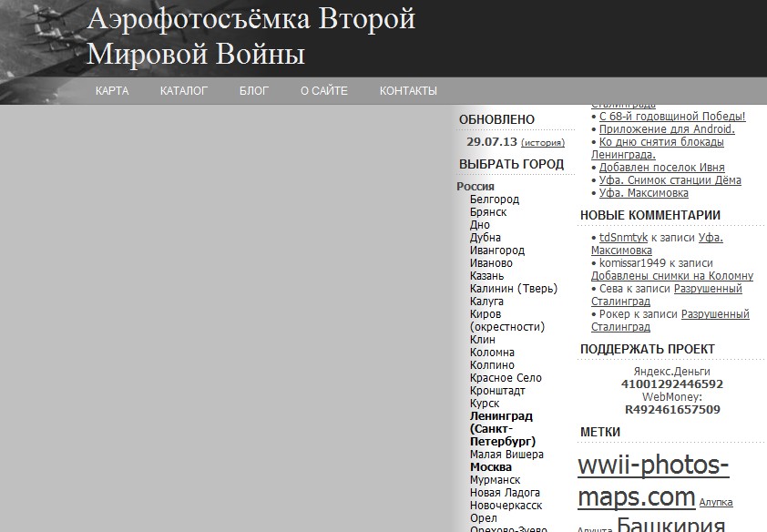Click the ПОДДЕРЖАТЬ ПРОЕКТ heading

point(647,349)
